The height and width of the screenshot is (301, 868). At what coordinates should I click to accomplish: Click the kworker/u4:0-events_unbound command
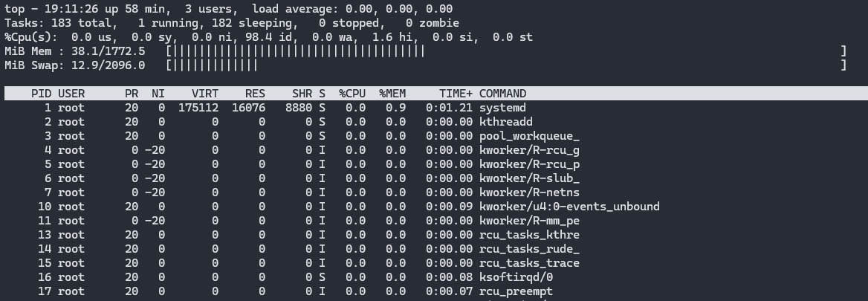[569, 207]
